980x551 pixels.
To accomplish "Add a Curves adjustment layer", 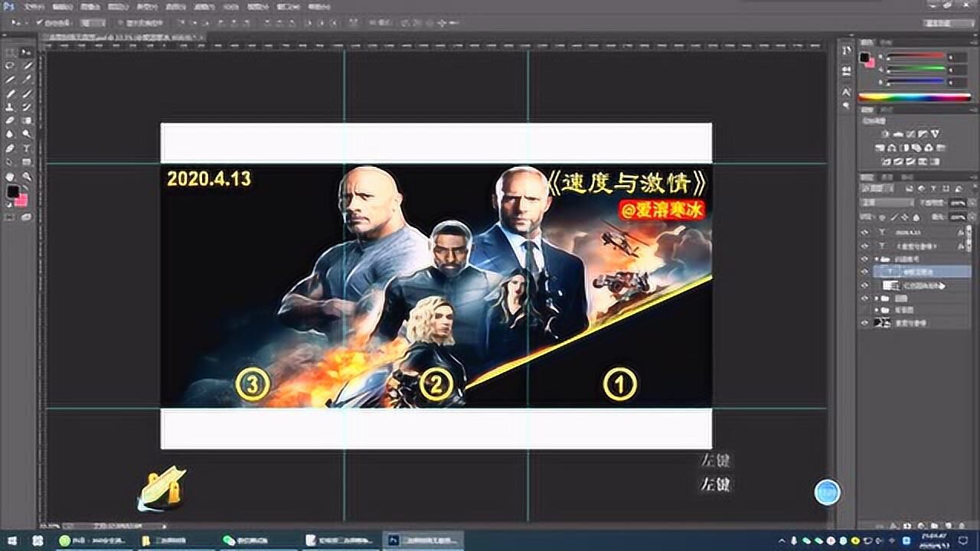I will 910,134.
